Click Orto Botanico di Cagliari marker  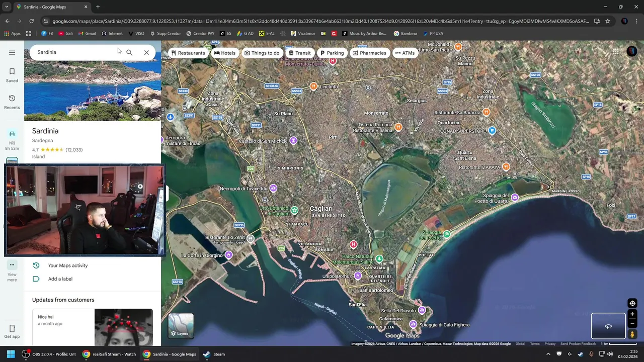(294, 210)
